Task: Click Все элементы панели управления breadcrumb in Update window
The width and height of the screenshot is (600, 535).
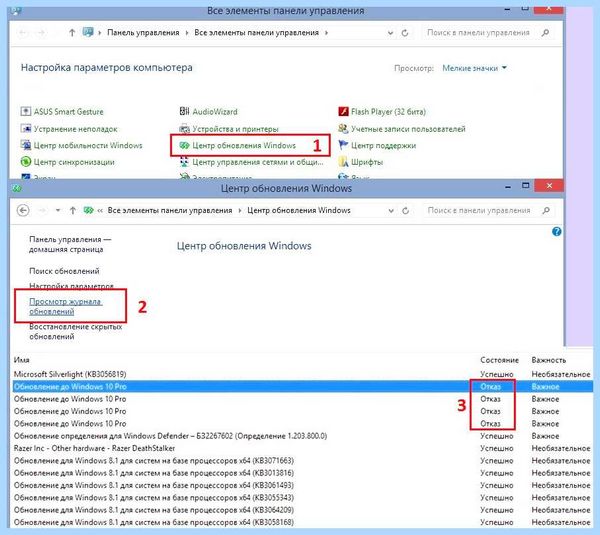Action: click(x=170, y=210)
